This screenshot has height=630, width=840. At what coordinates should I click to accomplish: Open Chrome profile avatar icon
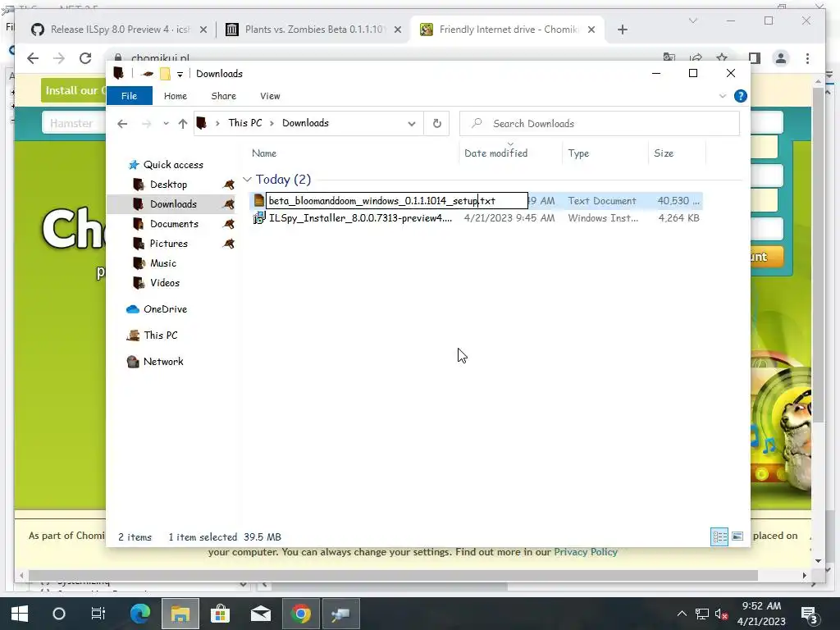click(781, 58)
